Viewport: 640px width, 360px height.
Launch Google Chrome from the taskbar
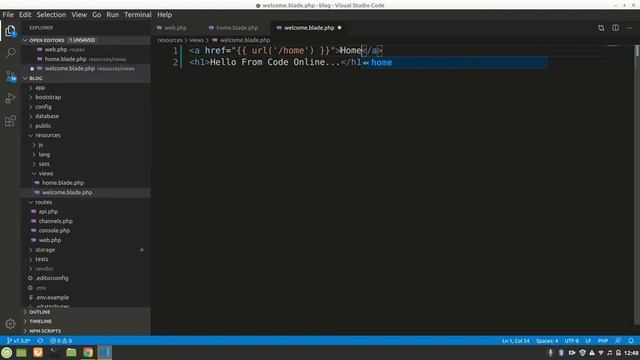coord(88,352)
